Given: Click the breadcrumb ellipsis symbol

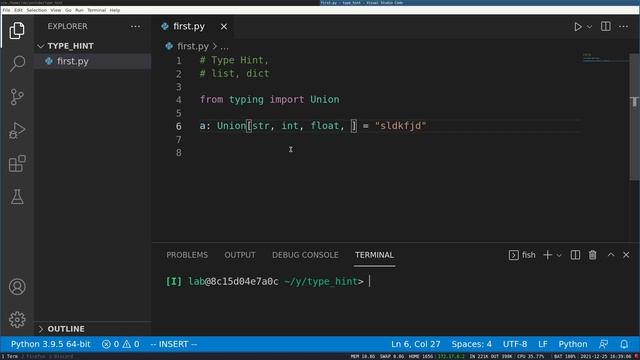Looking at the screenshot, I should pos(224,47).
